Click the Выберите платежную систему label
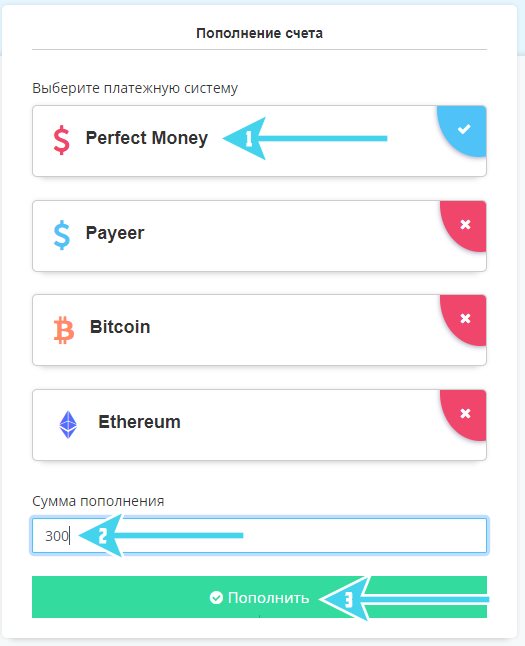The image size is (525, 646). tap(135, 88)
